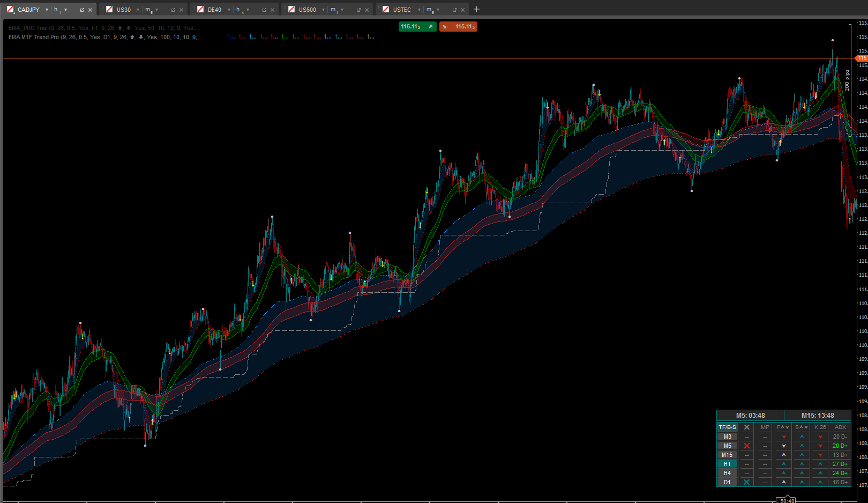Click the red X in the M5 row
Viewport: 868px width, 503px height.
tap(746, 446)
